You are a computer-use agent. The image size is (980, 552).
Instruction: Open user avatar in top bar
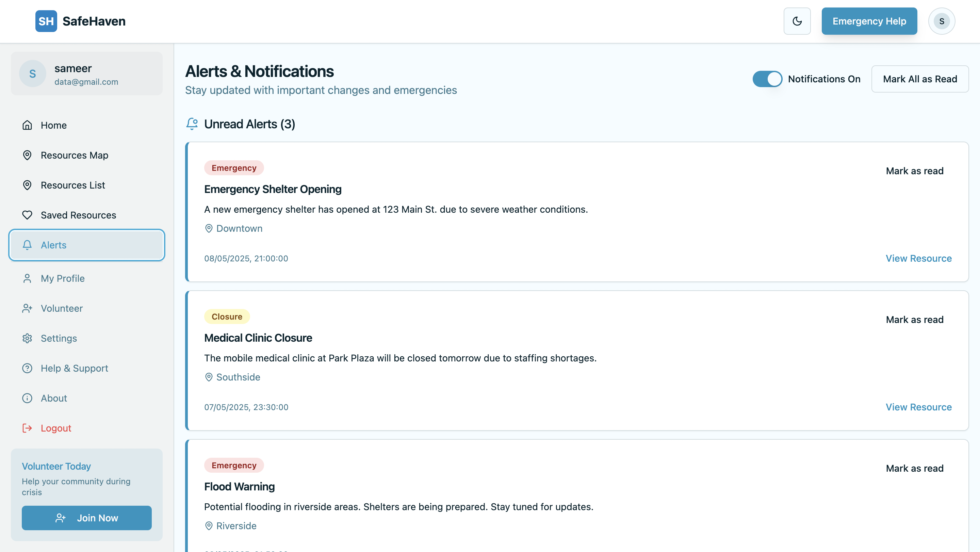point(941,21)
